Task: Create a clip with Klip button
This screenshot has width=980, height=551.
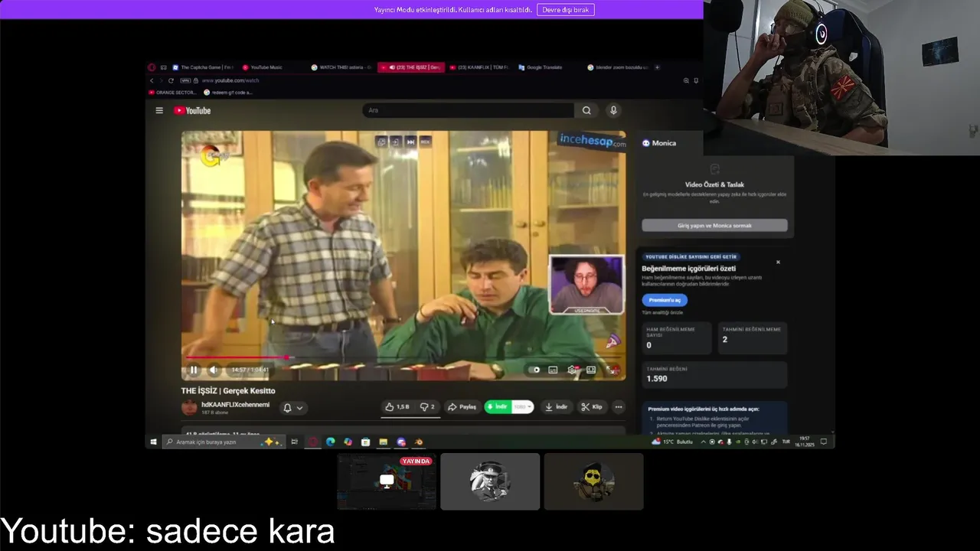Action: (591, 407)
